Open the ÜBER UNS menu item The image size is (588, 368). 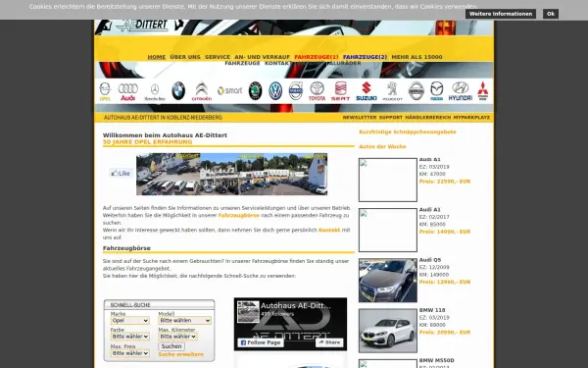(185, 57)
